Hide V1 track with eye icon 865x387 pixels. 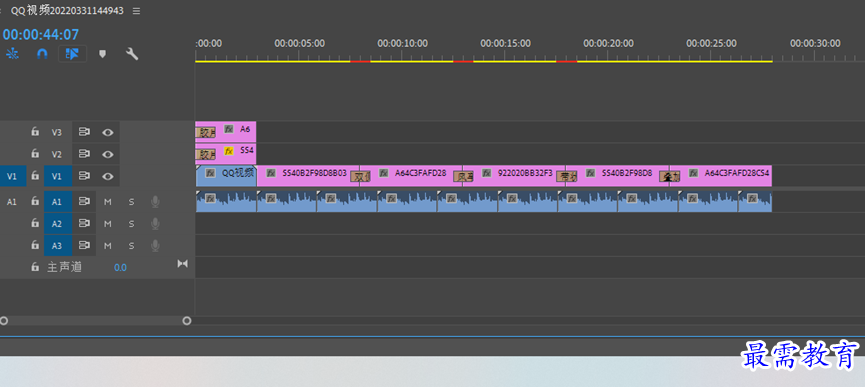pyautogui.click(x=108, y=176)
